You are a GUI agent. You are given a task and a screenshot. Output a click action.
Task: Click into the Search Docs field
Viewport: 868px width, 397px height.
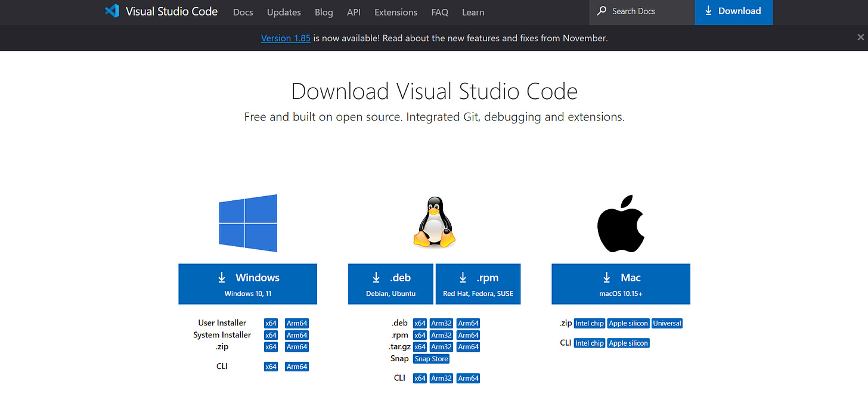coord(642,12)
